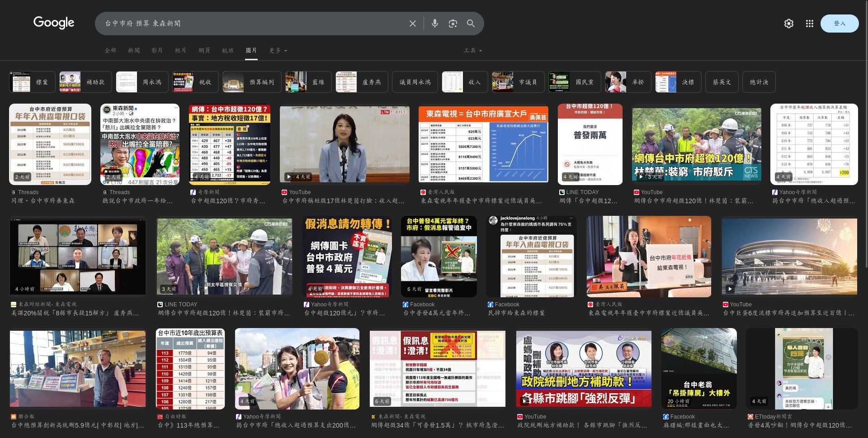The image size is (868, 438).
Task: Open Google Lens image search
Action: 453,24
